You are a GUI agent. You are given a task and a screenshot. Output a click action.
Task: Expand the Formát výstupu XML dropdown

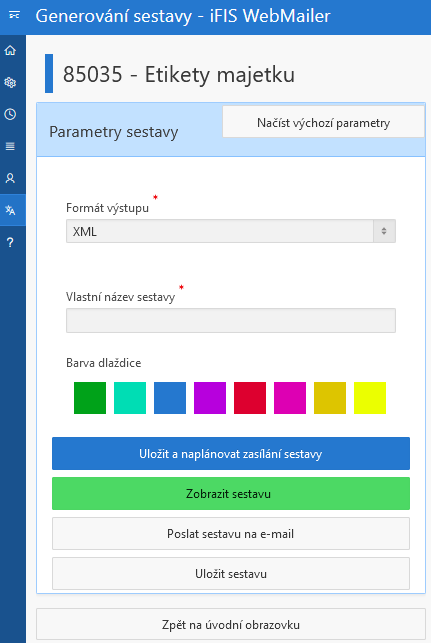tap(231, 231)
